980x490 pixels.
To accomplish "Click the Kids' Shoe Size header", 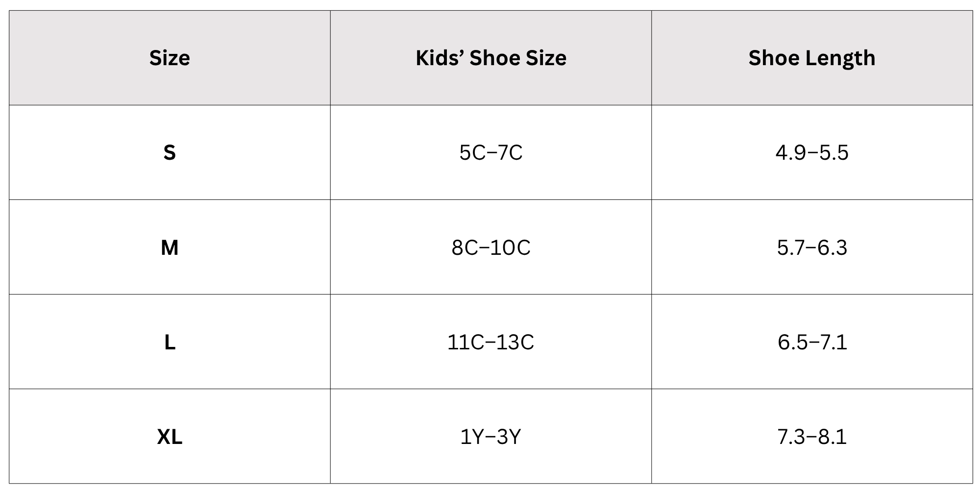I will pyautogui.click(x=491, y=58).
